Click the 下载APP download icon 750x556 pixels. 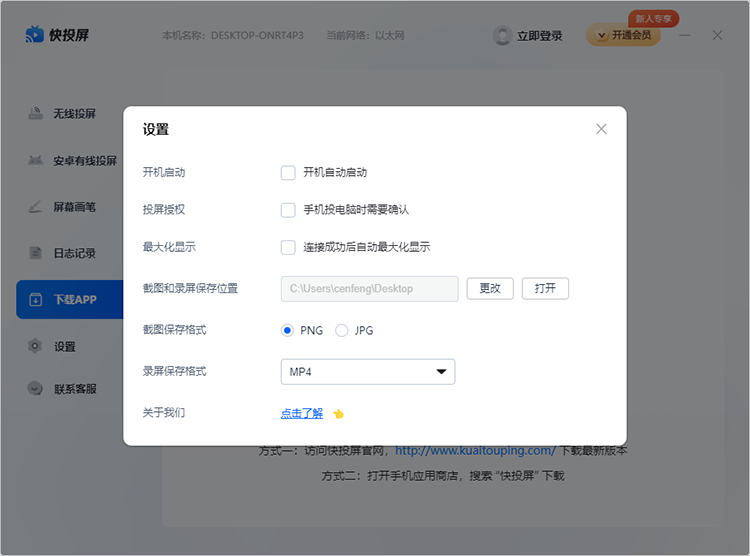(x=35, y=299)
